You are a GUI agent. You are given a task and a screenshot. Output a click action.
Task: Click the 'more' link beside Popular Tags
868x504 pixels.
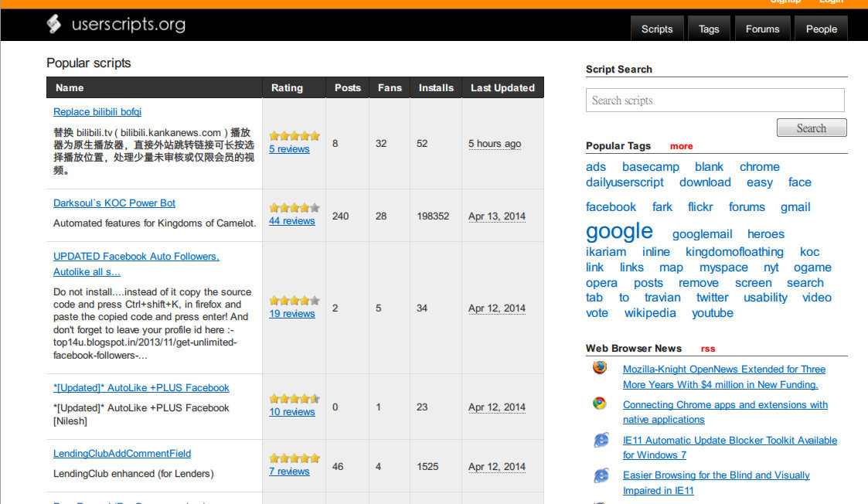pyautogui.click(x=681, y=146)
